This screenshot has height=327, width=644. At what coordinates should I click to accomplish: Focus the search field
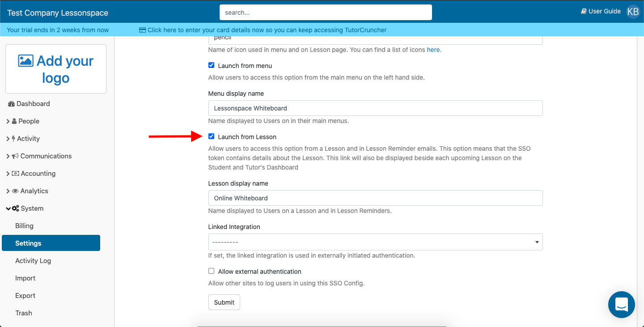click(x=326, y=13)
